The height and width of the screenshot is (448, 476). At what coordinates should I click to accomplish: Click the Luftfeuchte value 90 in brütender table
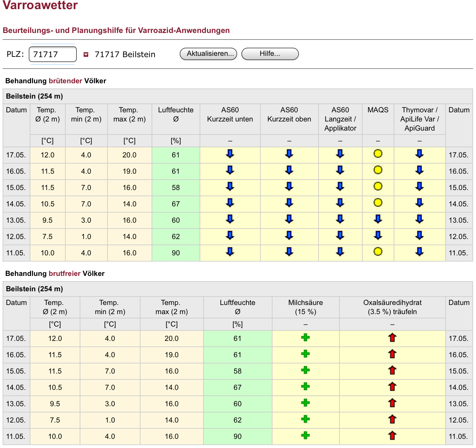(x=176, y=253)
